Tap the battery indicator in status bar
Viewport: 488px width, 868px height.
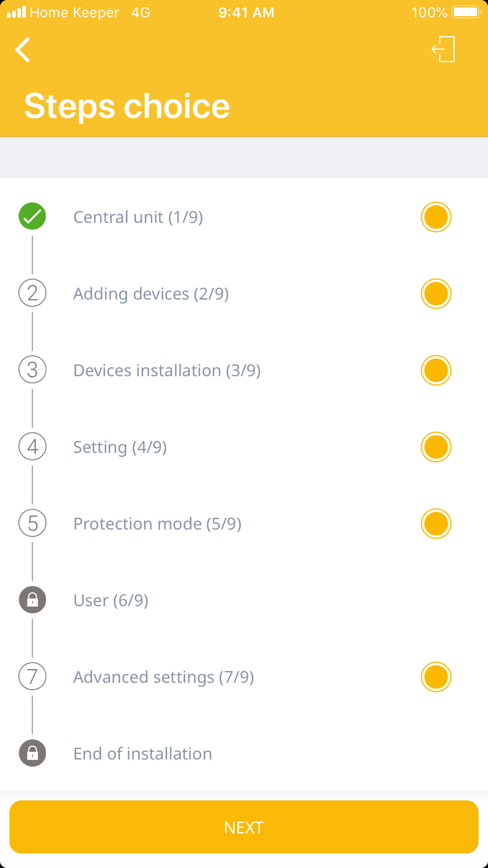click(466, 12)
